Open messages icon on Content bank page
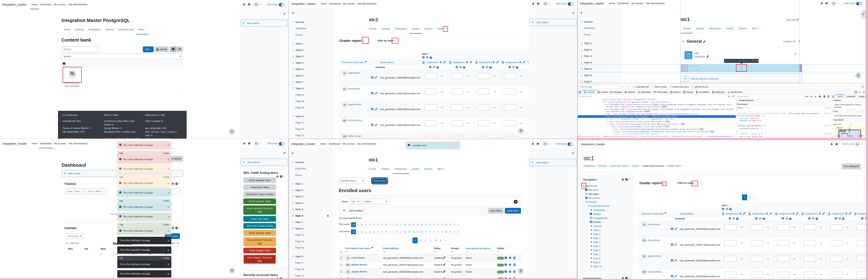868x280 pixels. 249,5
